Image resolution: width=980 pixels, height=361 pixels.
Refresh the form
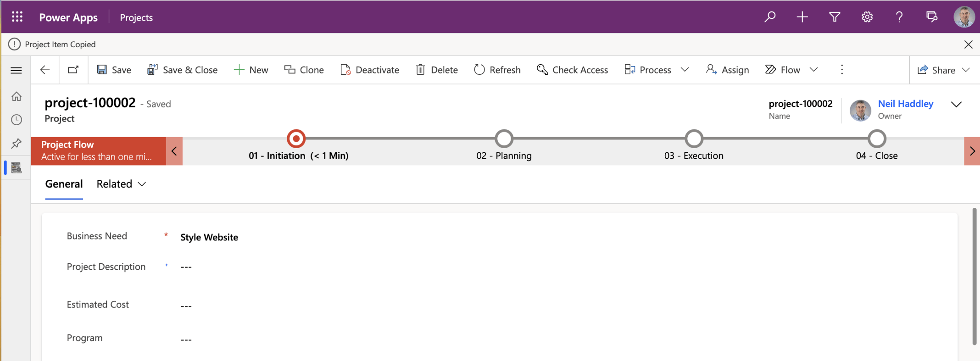497,70
